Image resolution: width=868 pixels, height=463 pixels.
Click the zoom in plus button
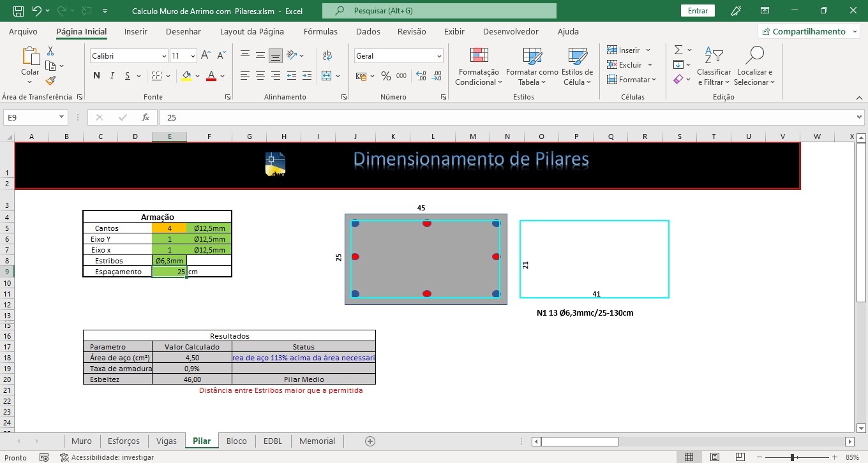834,457
